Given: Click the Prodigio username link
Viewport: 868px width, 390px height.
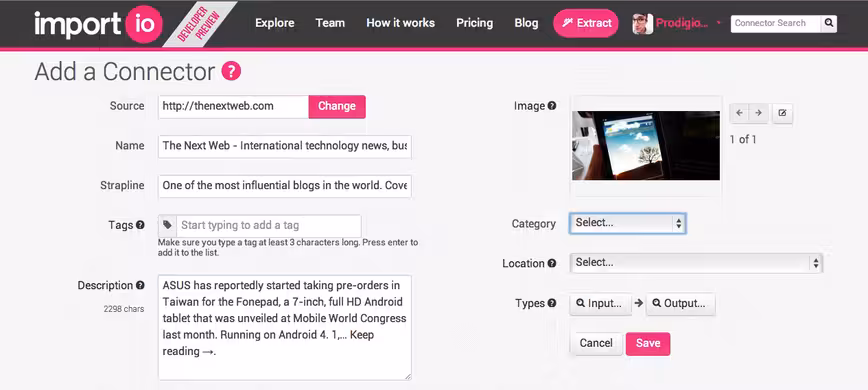Looking at the screenshot, I should coord(682,23).
